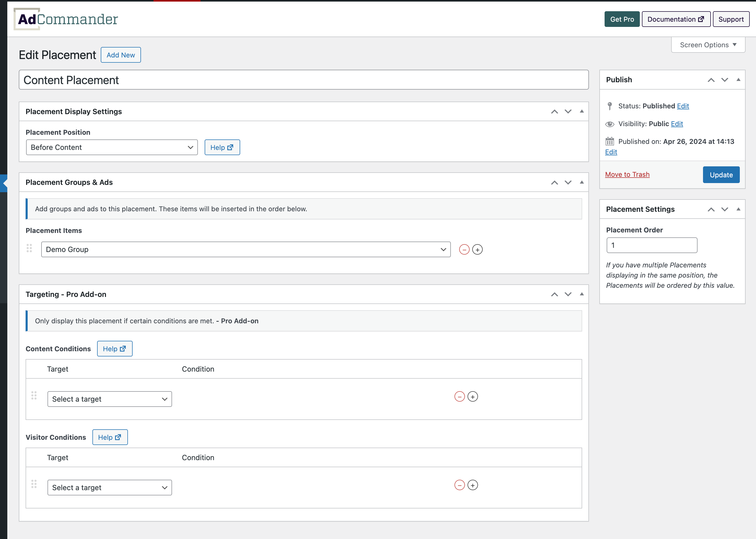Remove the Demo Group placement item
The image size is (756, 539).
coord(464,250)
